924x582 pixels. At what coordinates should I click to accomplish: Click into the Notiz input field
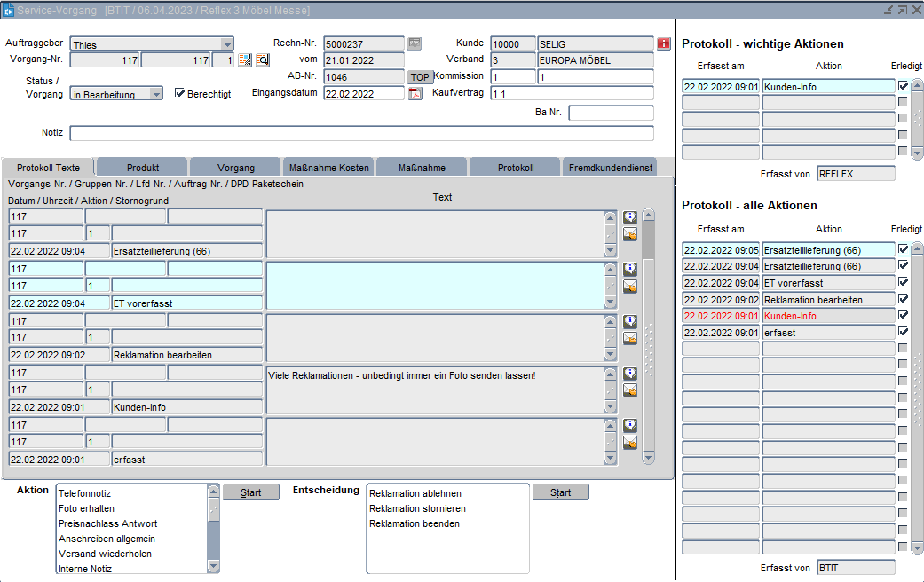coord(361,133)
